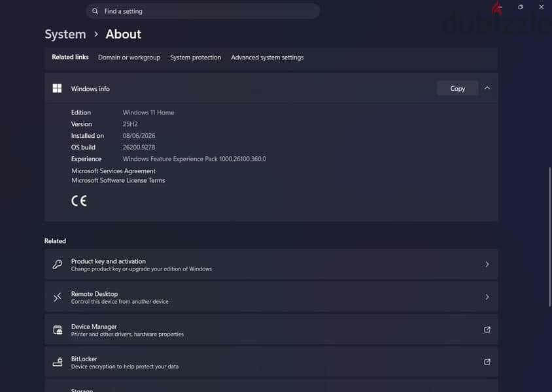Click the breadcrumb separator arrow
552x392 pixels.
tap(96, 35)
